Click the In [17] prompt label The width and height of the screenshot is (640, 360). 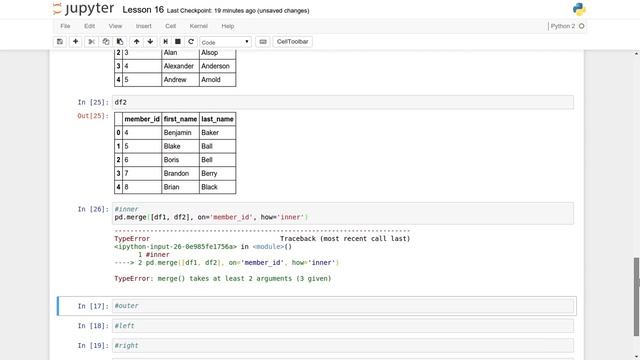pos(93,306)
